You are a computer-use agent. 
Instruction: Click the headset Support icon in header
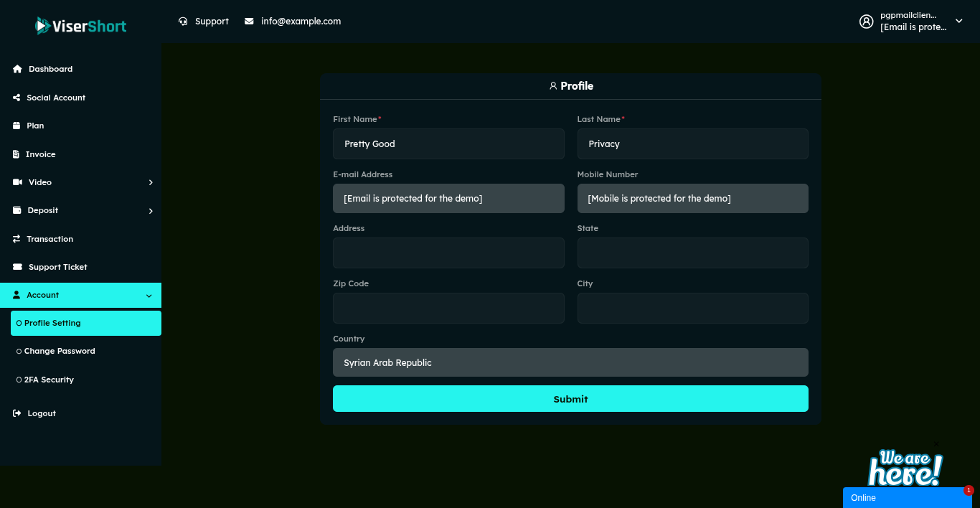point(184,22)
